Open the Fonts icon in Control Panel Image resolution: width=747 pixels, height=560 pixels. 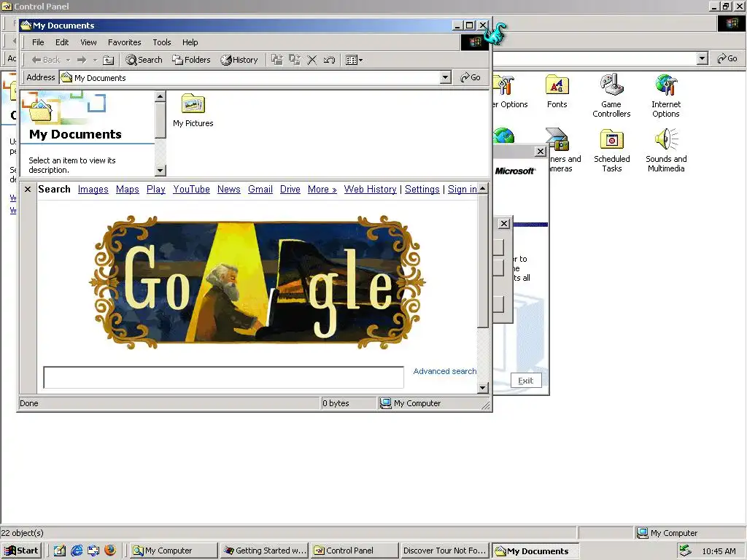557,91
